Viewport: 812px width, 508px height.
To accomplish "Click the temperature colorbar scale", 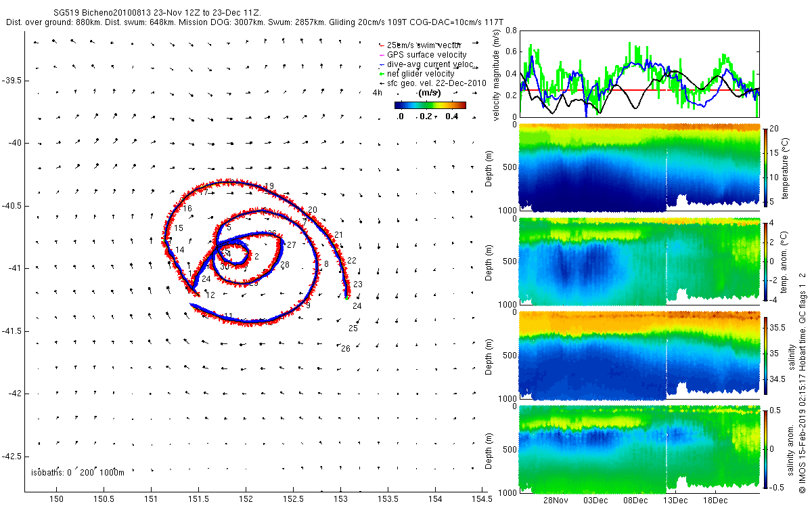I will coord(765,166).
